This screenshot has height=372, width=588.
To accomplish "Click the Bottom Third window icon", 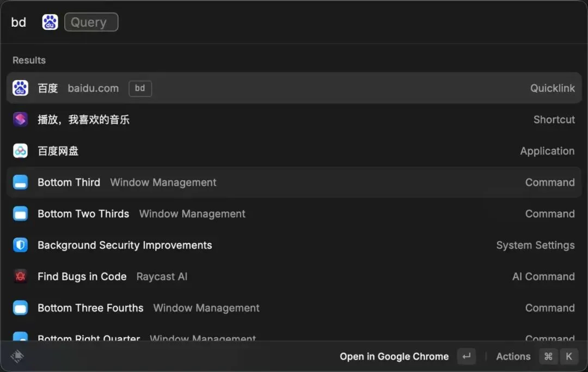I will [x=20, y=182].
